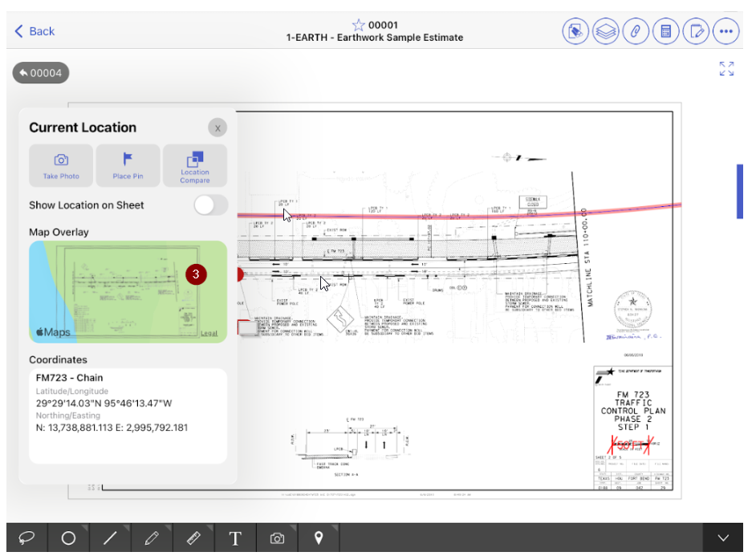Image resolution: width=756 pixels, height=560 pixels.
Task: Open Location Compare
Action: click(195, 165)
